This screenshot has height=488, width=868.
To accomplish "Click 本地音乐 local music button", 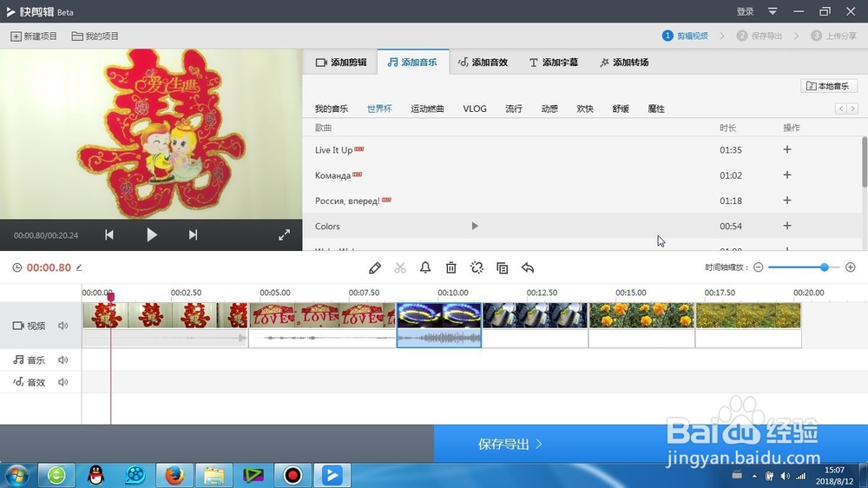I will coord(829,86).
